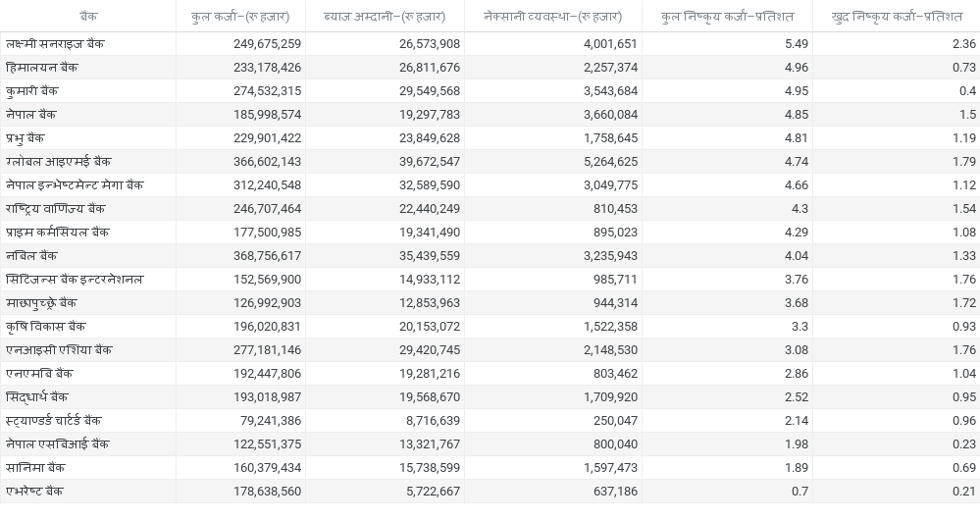
Task: Click the कुल निष्क्रिय कर्जा–प्रतिशत header
Action: pyautogui.click(x=728, y=17)
